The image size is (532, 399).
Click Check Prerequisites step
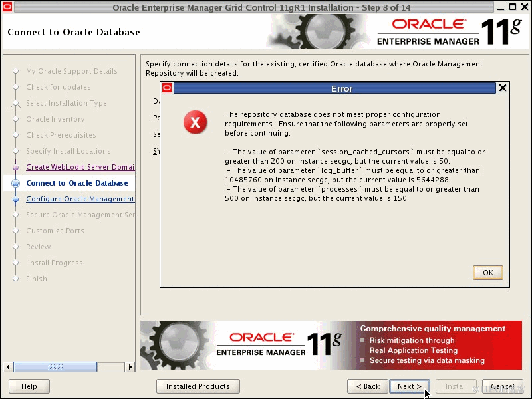pyautogui.click(x=61, y=135)
